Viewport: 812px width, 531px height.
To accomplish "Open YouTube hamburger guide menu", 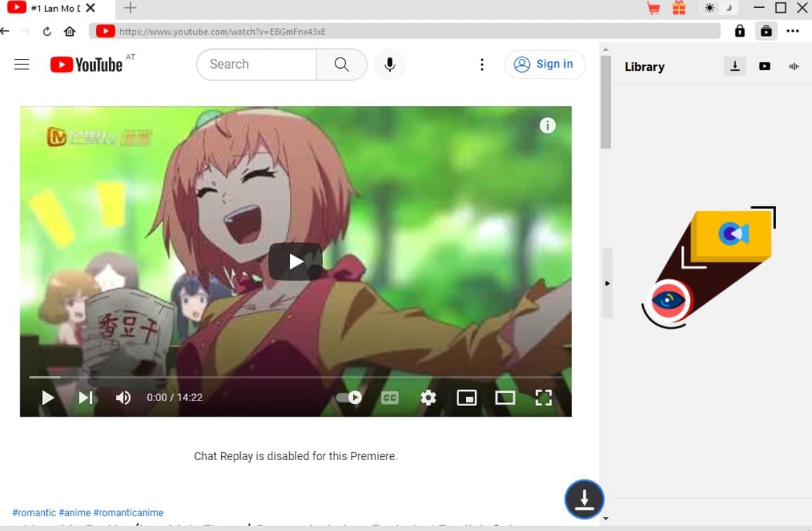I will click(22, 65).
